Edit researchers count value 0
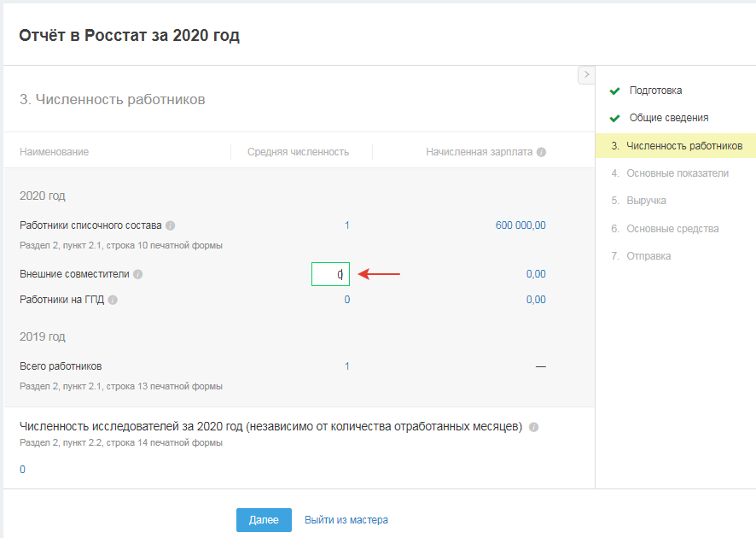Image resolution: width=756 pixels, height=538 pixels. click(x=22, y=470)
